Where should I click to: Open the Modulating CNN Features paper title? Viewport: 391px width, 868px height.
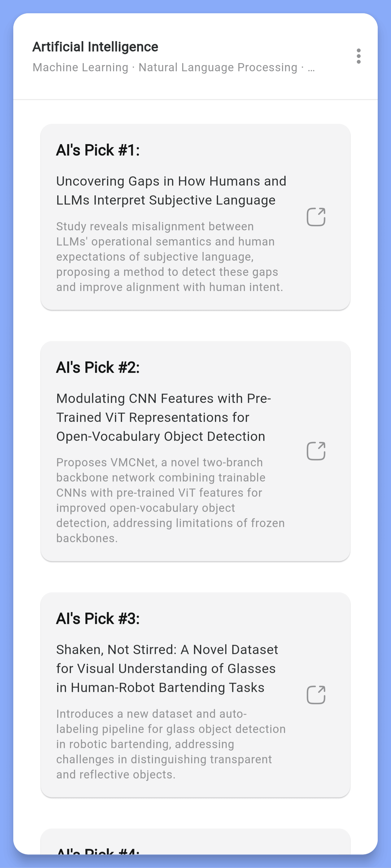pyautogui.click(x=164, y=417)
